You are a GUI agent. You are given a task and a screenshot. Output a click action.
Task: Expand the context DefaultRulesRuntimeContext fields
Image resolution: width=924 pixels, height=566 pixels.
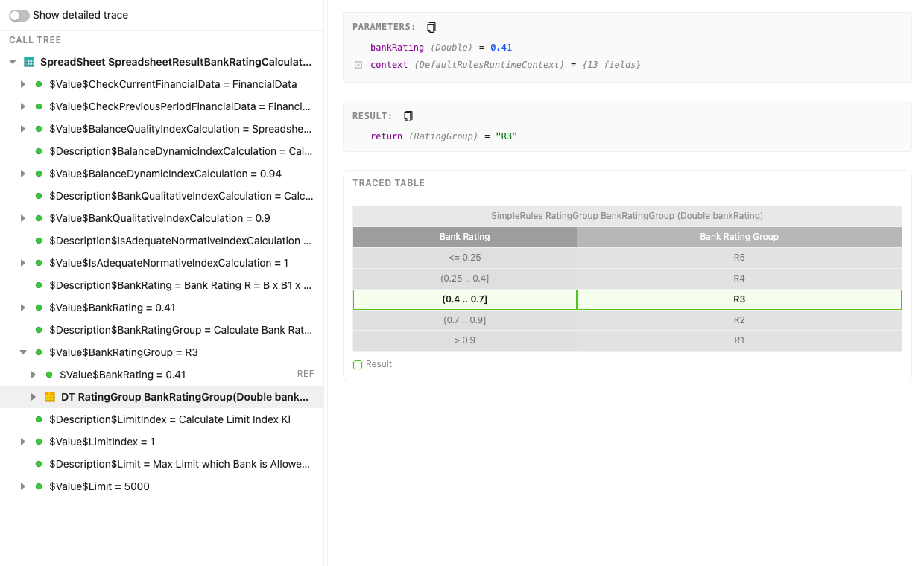coord(358,65)
